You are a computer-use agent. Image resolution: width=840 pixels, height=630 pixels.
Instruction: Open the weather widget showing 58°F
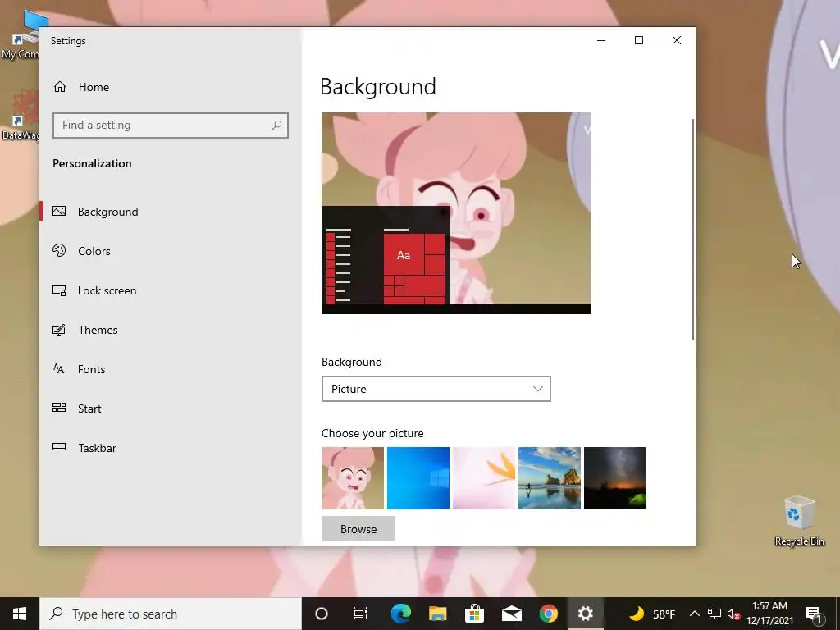coord(651,614)
